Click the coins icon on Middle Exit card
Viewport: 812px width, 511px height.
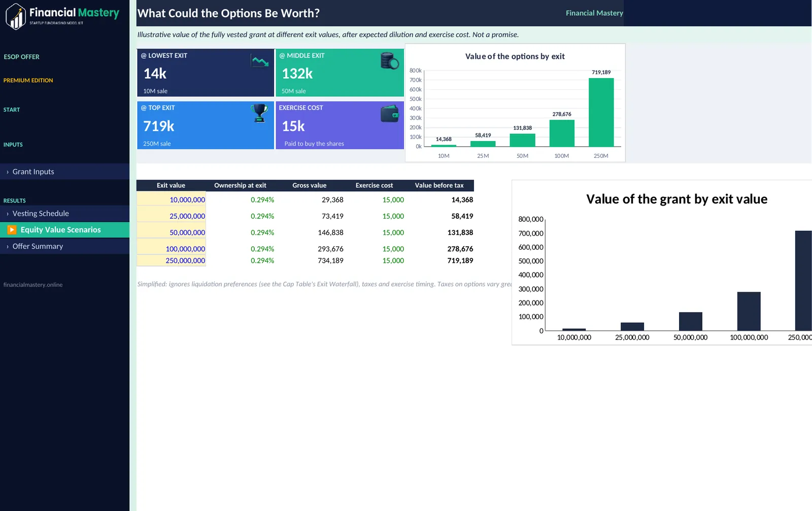390,61
